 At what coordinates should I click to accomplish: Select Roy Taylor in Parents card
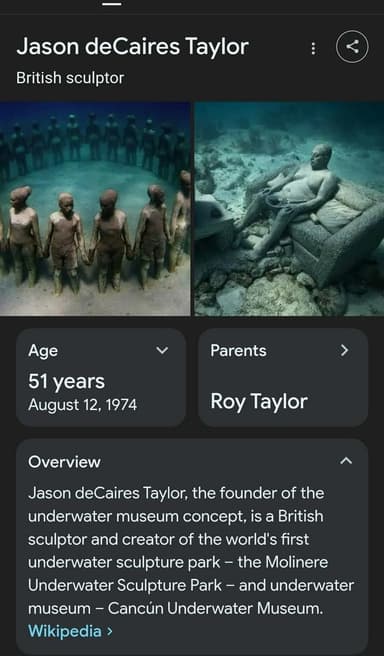pyautogui.click(x=259, y=401)
